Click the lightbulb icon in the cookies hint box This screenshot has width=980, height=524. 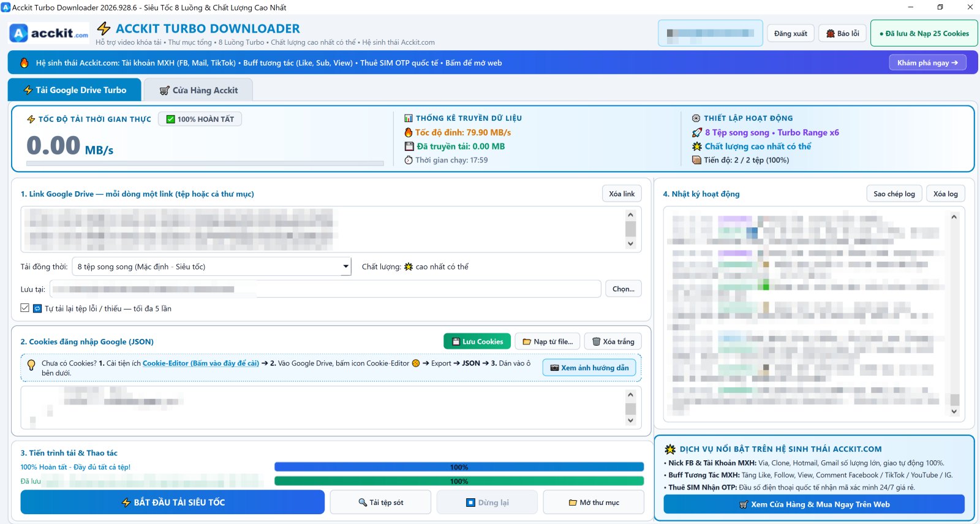tap(31, 365)
